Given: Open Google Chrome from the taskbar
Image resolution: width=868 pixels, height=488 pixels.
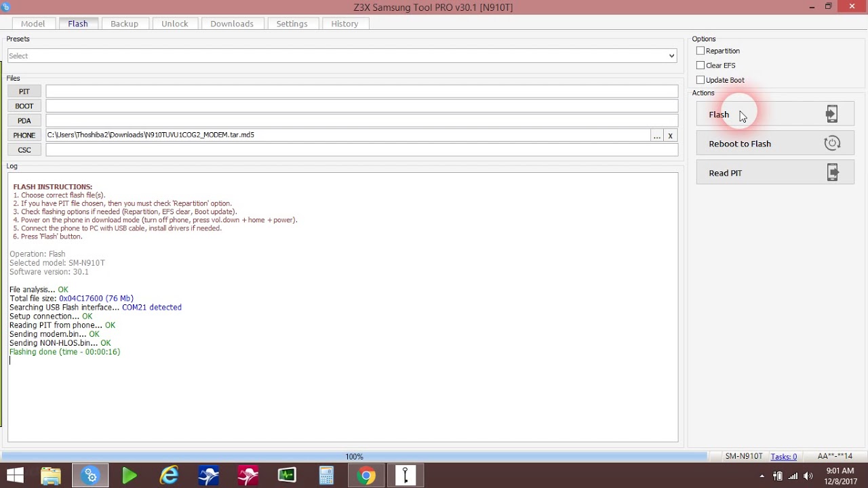Looking at the screenshot, I should (x=366, y=476).
